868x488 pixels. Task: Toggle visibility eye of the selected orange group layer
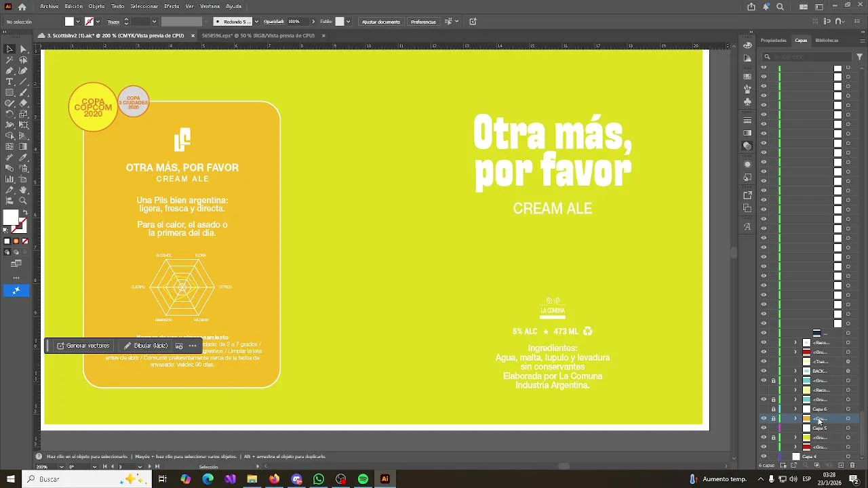tap(764, 419)
